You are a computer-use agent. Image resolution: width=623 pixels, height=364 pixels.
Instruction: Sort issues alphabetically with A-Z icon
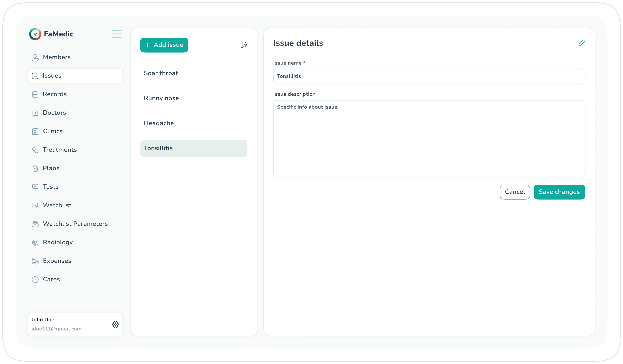tap(244, 45)
